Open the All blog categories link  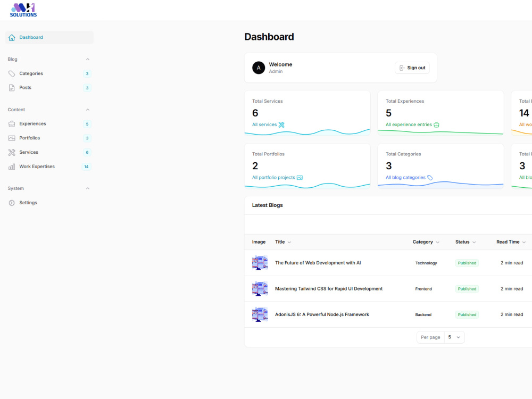409,178
